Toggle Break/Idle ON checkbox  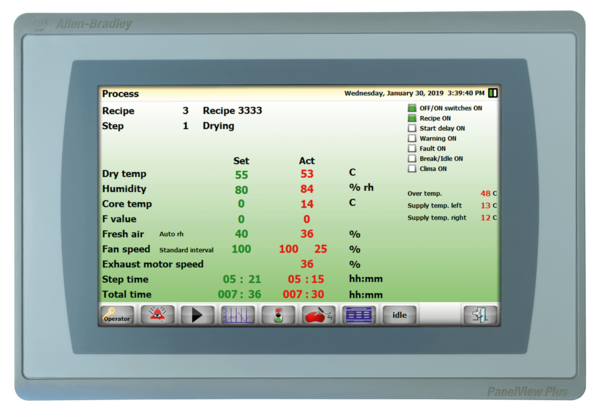(x=411, y=158)
